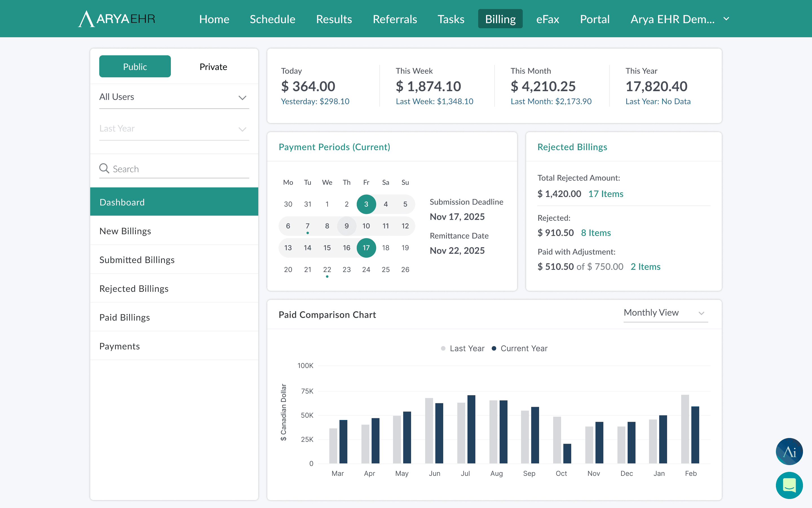Screen dimensions: 812x508
Task: Toggle the Current Year legend series
Action: click(519, 349)
